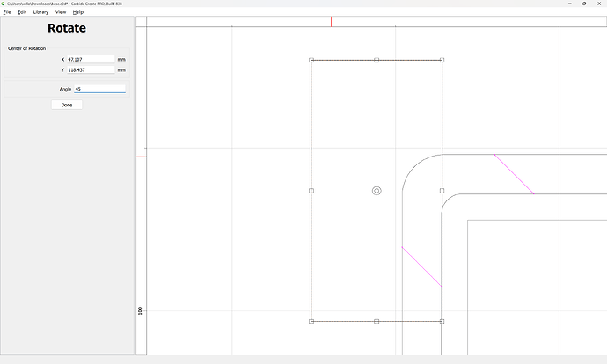
Task: Click the center of rotation marker
Action: point(377,190)
